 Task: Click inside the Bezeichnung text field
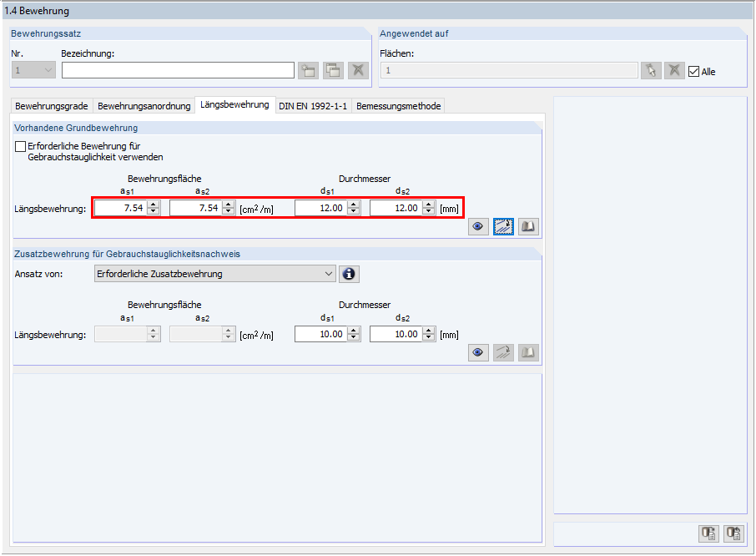[178, 70]
